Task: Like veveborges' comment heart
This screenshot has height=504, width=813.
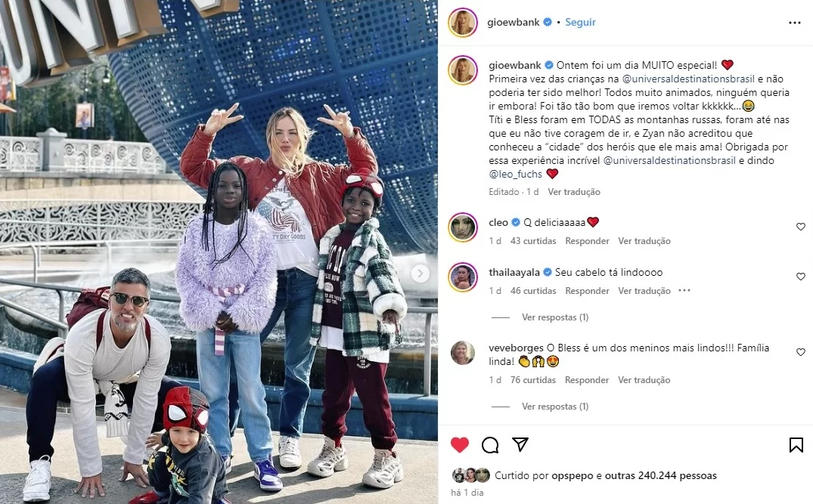Action: (x=801, y=352)
